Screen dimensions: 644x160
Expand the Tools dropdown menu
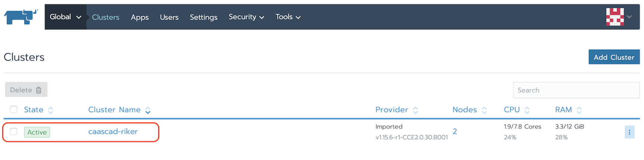(288, 17)
